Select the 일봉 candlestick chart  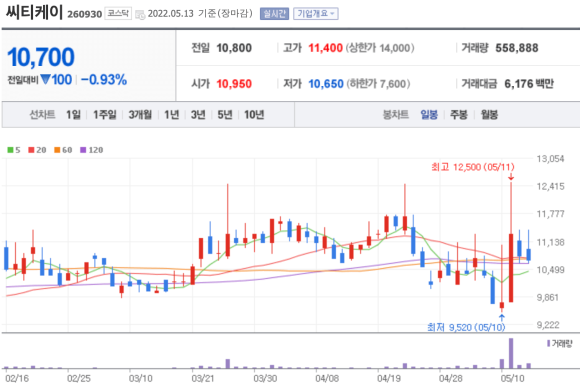(x=429, y=115)
